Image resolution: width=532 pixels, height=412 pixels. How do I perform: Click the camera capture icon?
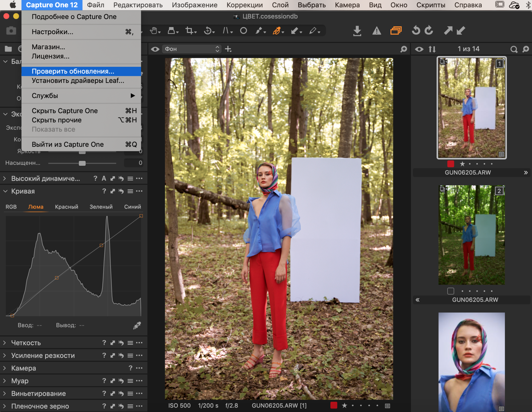[11, 31]
